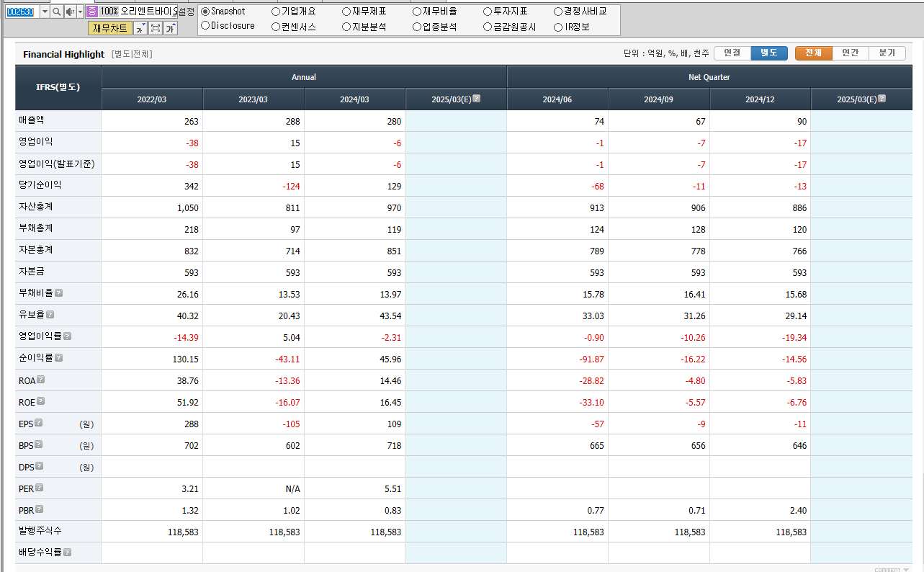The width and height of the screenshot is (924, 572).
Task: Show 연간 annual data only
Action: (851, 53)
